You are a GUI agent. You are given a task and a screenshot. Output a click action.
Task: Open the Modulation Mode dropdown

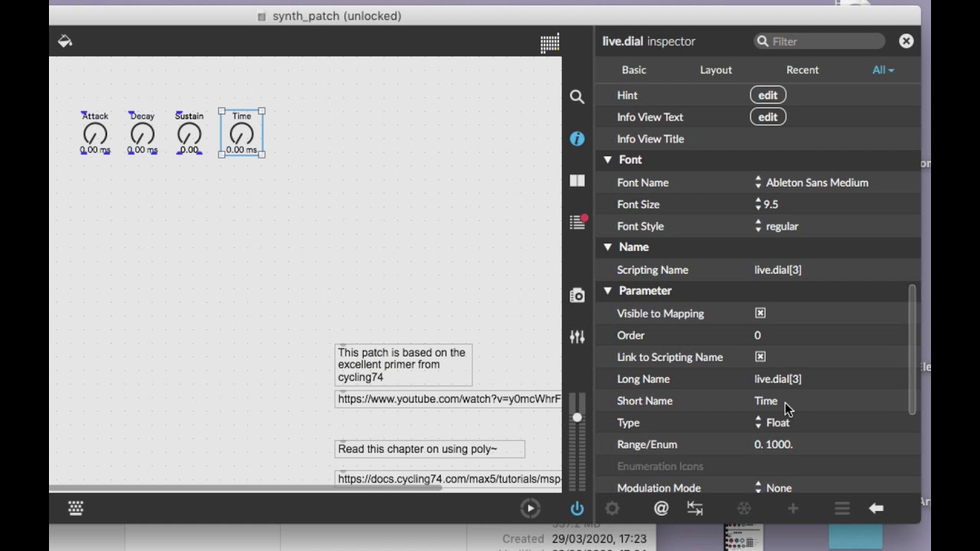click(773, 487)
